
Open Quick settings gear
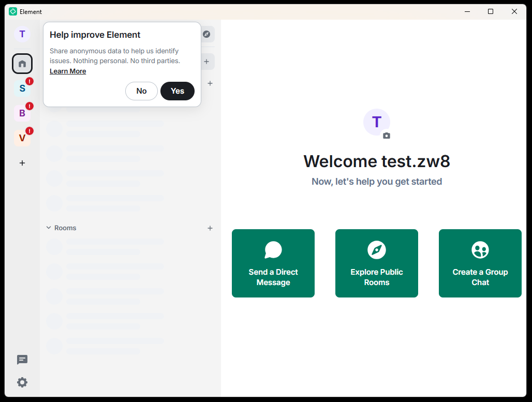pos(22,382)
